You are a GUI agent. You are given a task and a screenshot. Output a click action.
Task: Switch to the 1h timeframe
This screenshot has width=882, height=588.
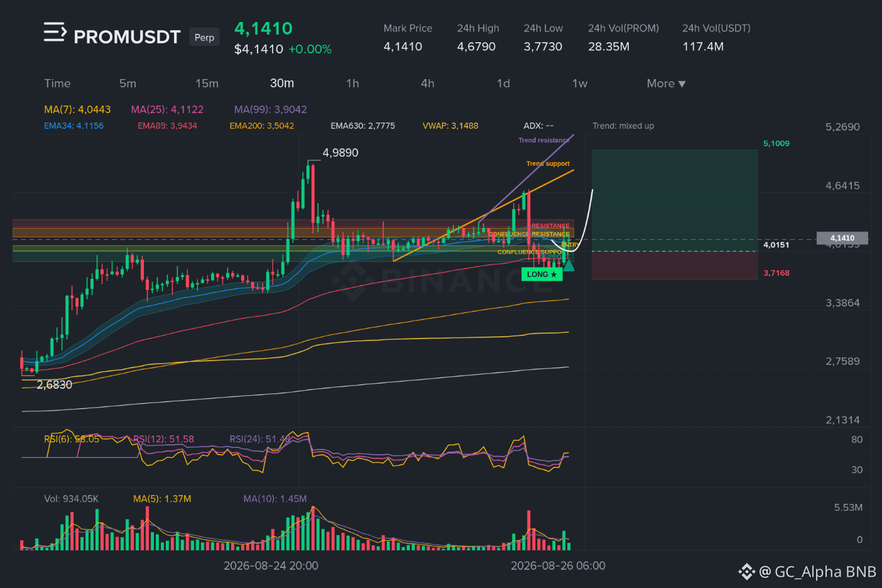[352, 84]
